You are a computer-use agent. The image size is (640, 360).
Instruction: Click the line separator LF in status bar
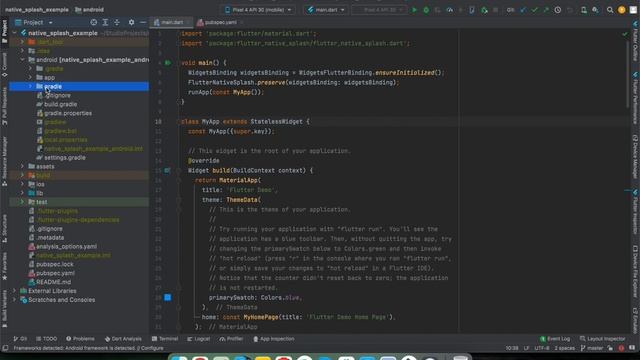tap(526, 348)
